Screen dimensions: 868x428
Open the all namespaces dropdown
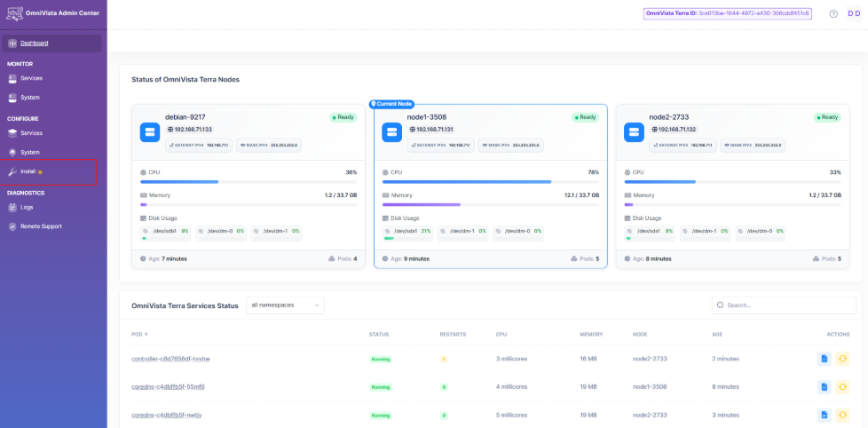(x=285, y=305)
